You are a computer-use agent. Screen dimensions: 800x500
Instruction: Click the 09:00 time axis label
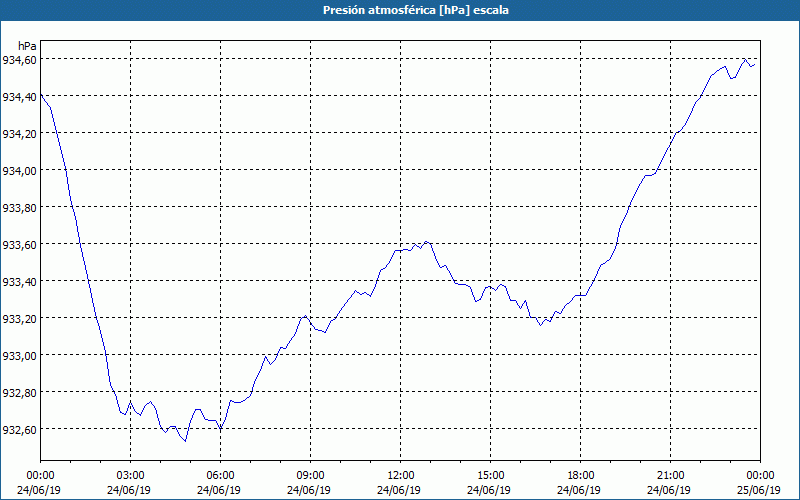[309, 476]
